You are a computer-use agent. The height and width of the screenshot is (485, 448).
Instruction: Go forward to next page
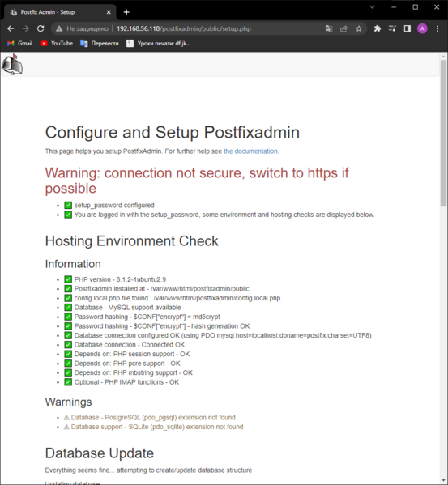26,29
